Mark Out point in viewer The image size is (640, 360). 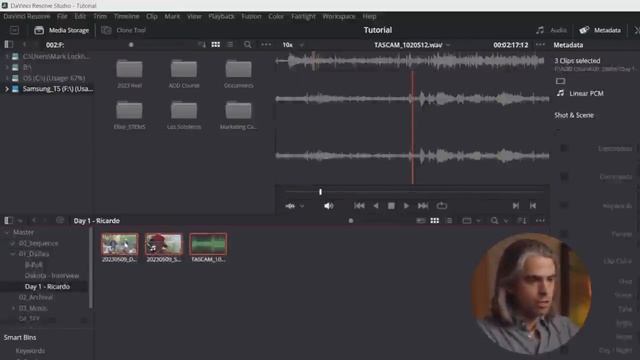click(x=533, y=206)
